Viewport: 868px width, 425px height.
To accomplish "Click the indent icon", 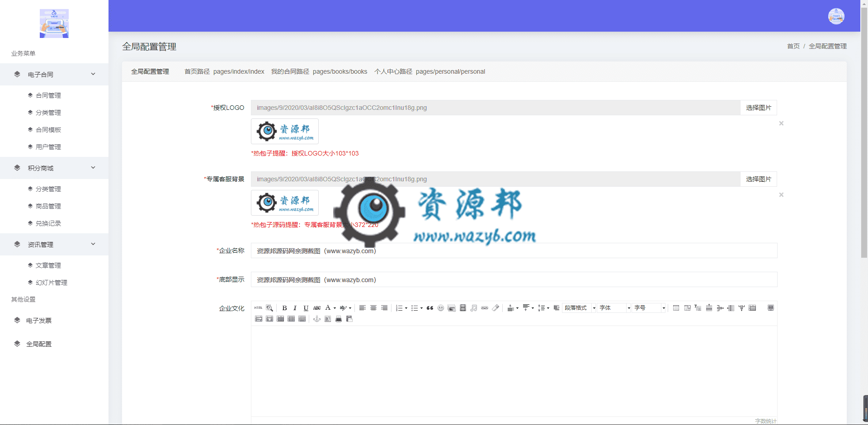I will pos(557,308).
